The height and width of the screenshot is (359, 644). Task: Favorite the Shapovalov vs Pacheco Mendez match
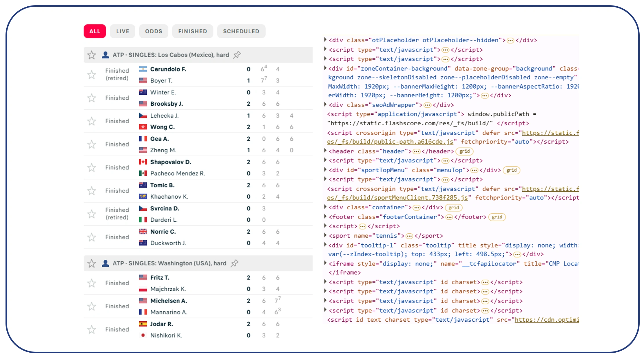point(92,167)
